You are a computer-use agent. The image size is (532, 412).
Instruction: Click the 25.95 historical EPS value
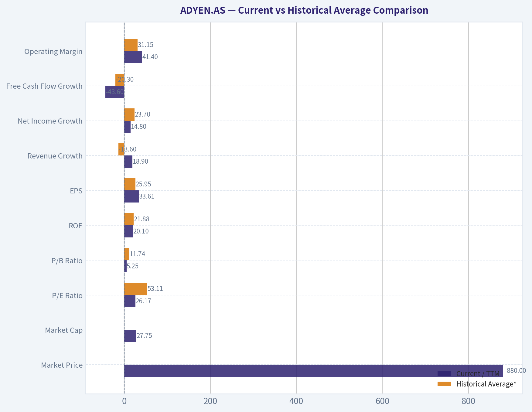(143, 184)
